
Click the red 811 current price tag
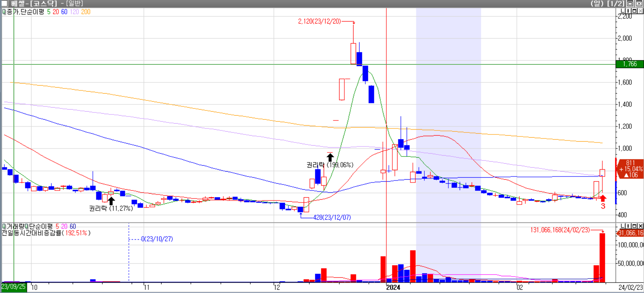point(630,169)
